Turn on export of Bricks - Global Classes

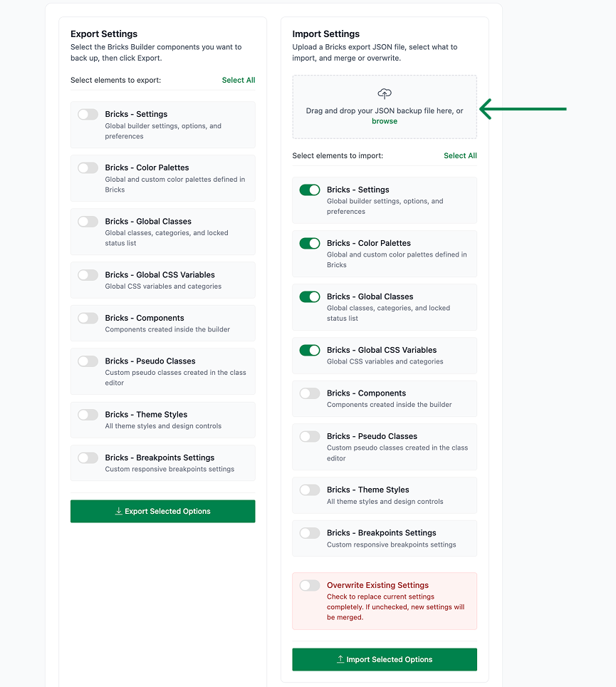tap(88, 221)
